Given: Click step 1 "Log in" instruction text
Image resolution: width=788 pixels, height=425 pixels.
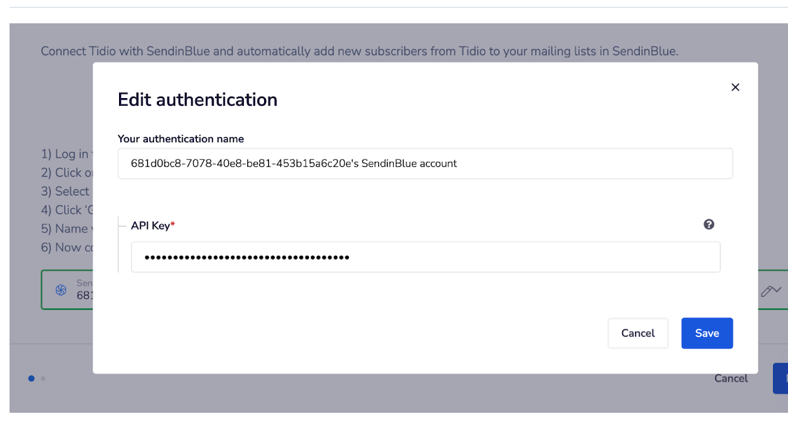Looking at the screenshot, I should pos(66,154).
